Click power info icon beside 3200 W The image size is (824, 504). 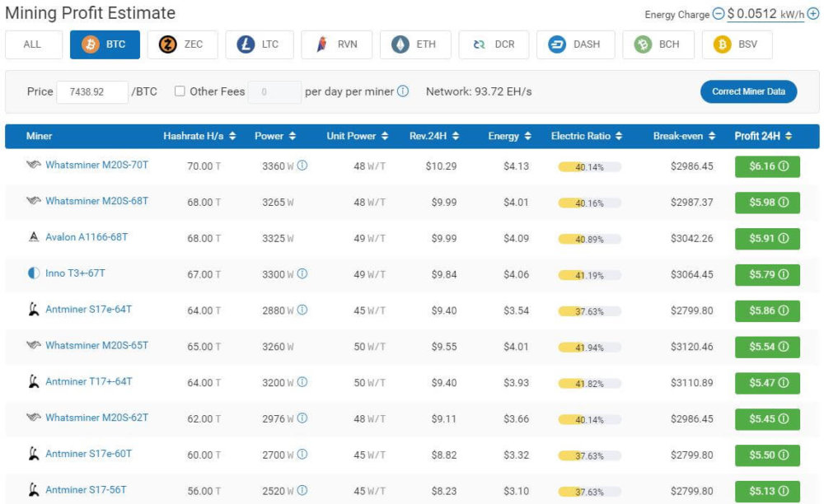coord(302,382)
